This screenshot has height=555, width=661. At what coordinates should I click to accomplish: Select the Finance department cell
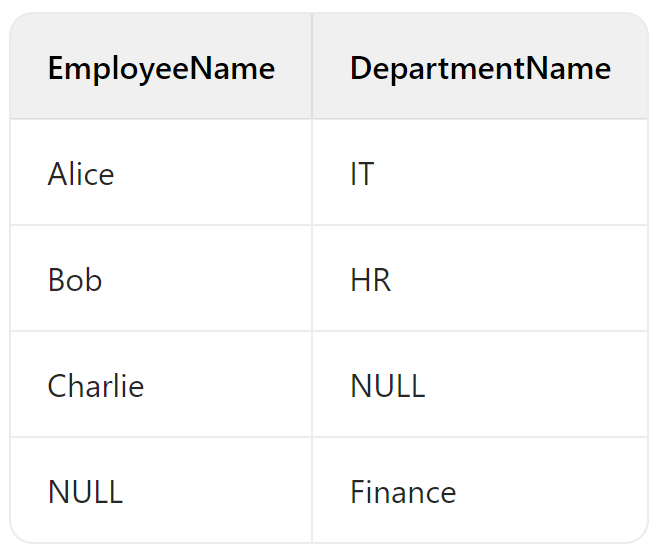click(480, 490)
